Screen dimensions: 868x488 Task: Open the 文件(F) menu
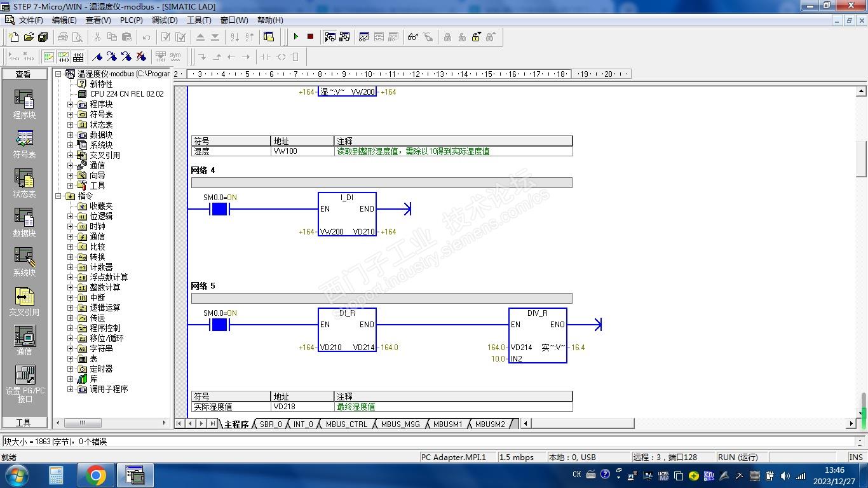(x=31, y=20)
